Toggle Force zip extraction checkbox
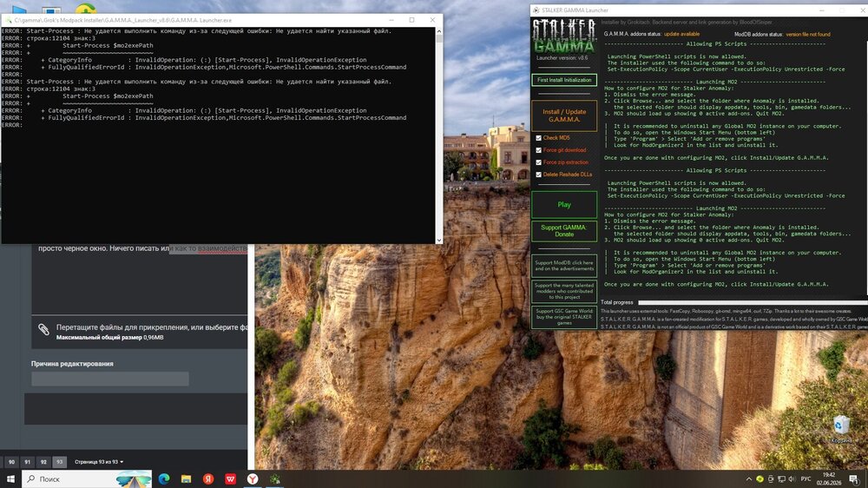Image resolution: width=868 pixels, height=488 pixels. point(539,162)
